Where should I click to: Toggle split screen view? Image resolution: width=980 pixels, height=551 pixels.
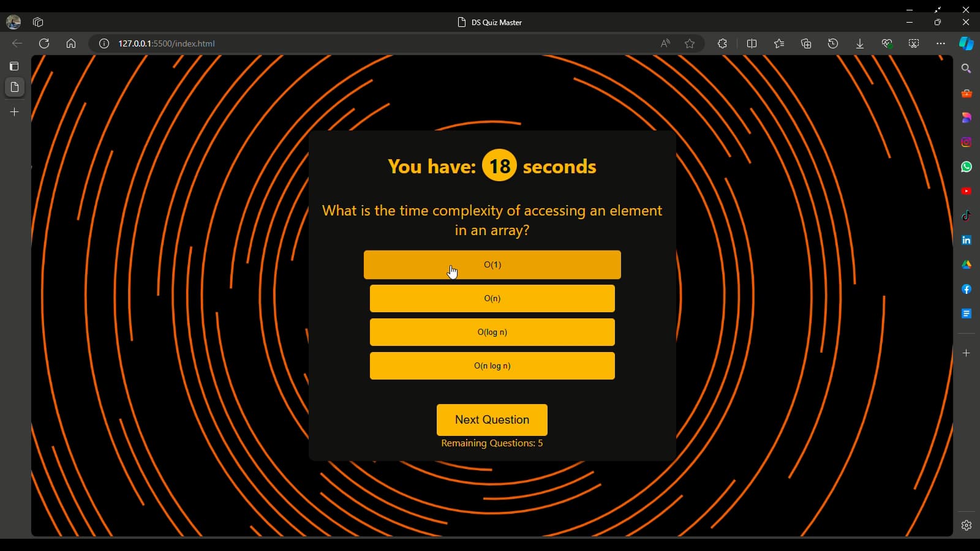tap(752, 43)
